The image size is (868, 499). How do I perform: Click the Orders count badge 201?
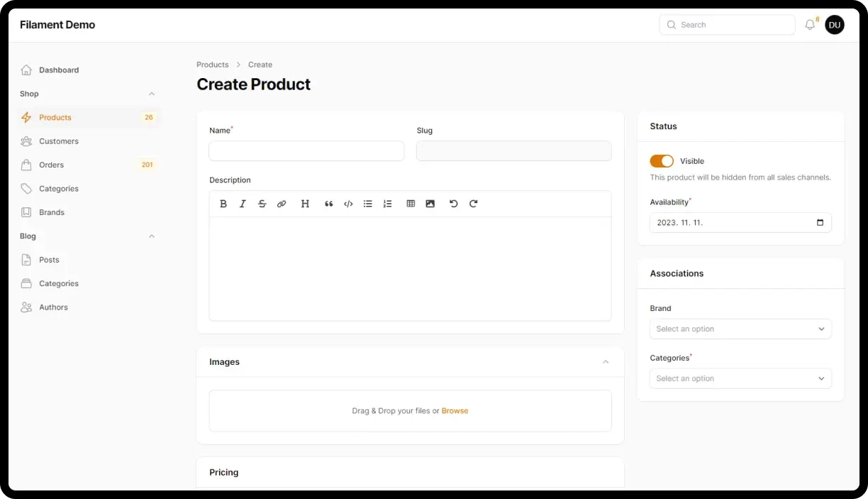click(147, 165)
